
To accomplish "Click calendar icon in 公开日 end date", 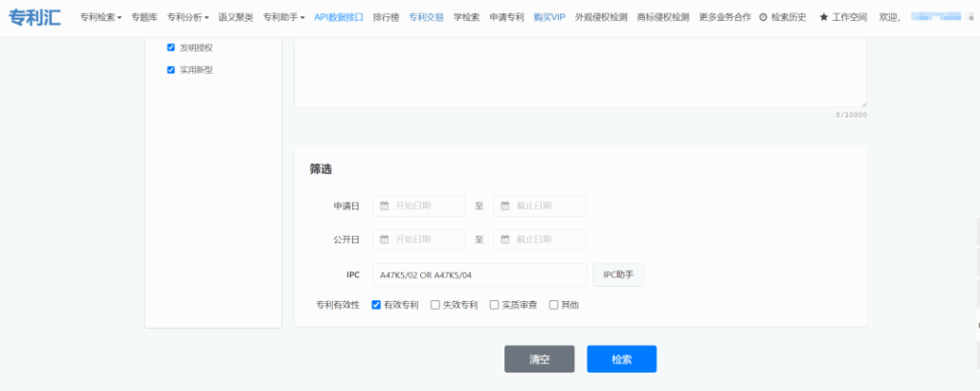I will click(504, 240).
